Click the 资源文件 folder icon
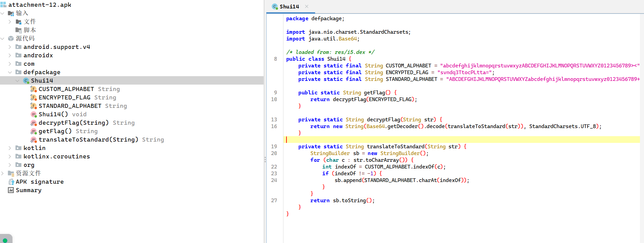The image size is (644, 243). coord(11,173)
